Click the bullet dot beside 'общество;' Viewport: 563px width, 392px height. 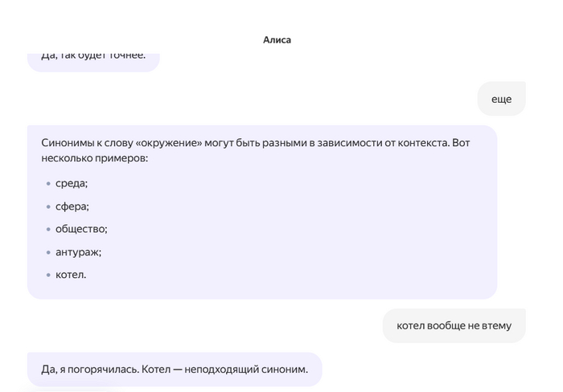click(x=48, y=229)
